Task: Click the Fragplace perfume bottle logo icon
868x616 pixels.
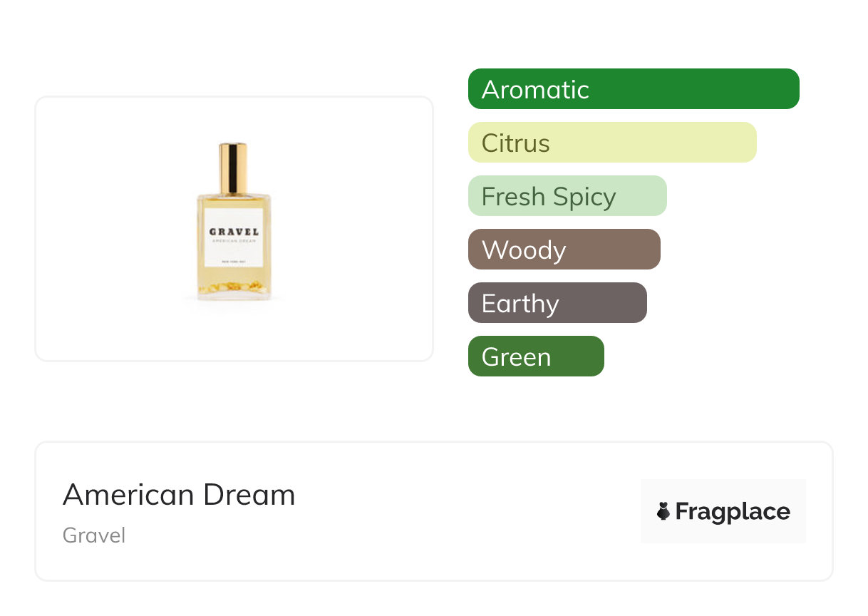Action: point(663,511)
